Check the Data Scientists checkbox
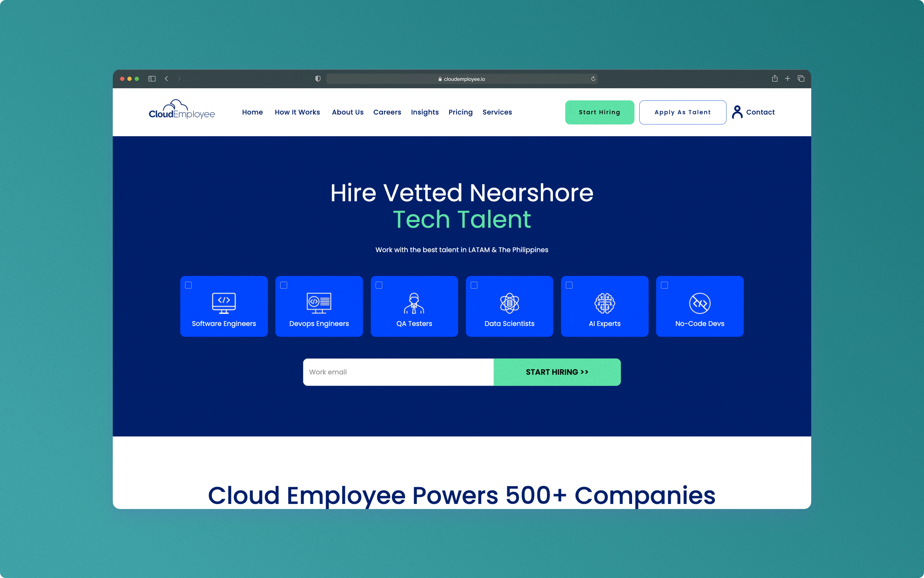Screen dimensions: 924x578 (474, 285)
